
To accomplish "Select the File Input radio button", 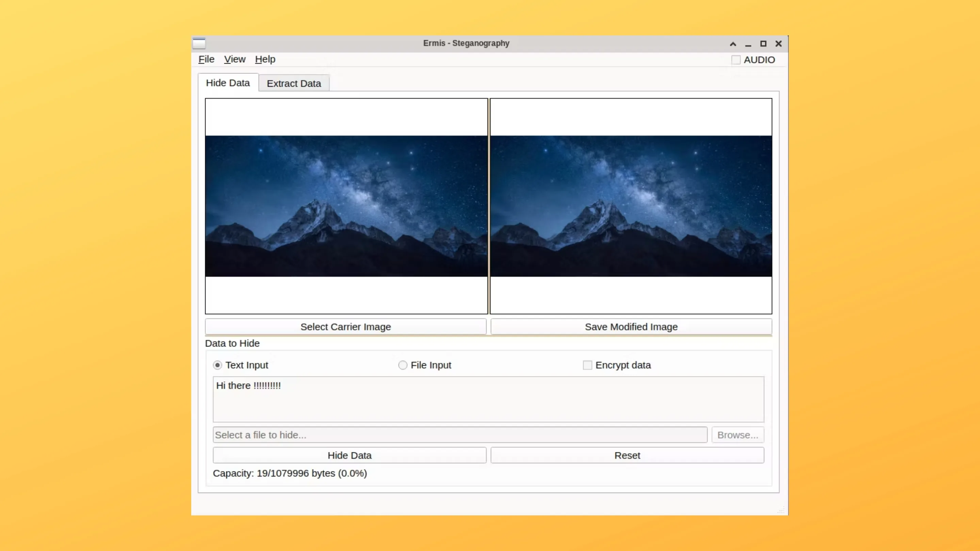I will click(x=403, y=365).
